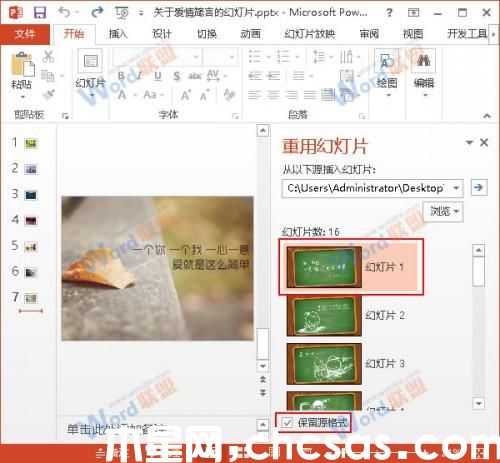
Task: Toggle Italic formatting
Action: 139,76
